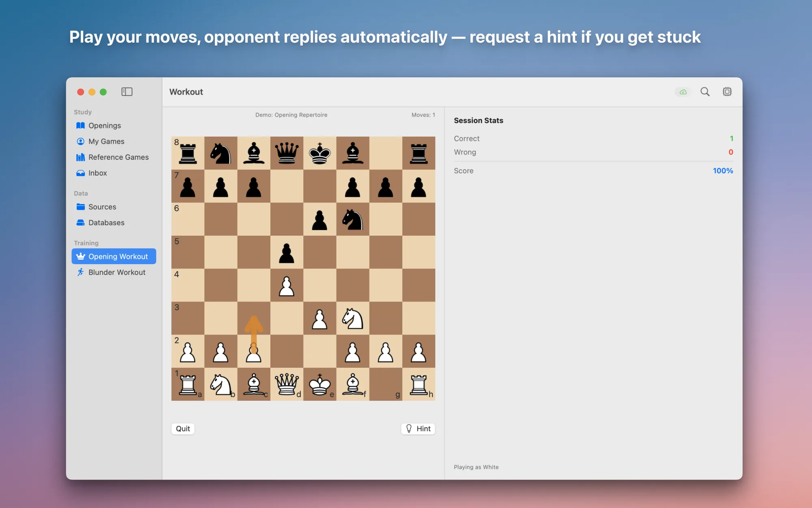Request a Hint

click(418, 429)
